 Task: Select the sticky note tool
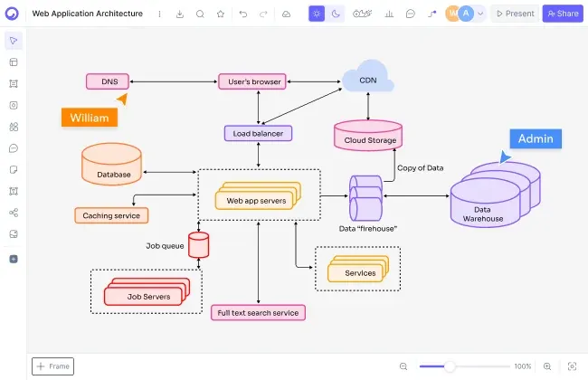pyautogui.click(x=14, y=169)
